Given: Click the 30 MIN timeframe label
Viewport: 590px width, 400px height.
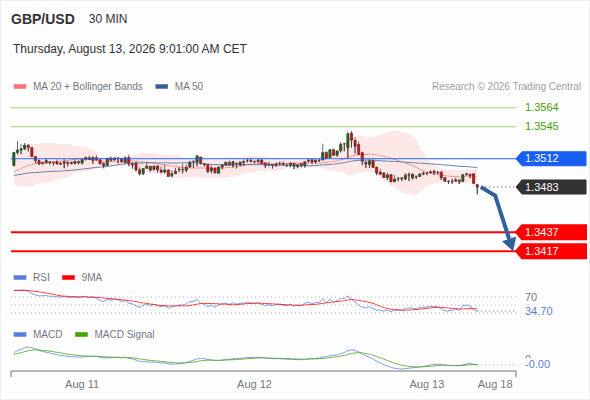Looking at the screenshot, I should click(x=108, y=19).
